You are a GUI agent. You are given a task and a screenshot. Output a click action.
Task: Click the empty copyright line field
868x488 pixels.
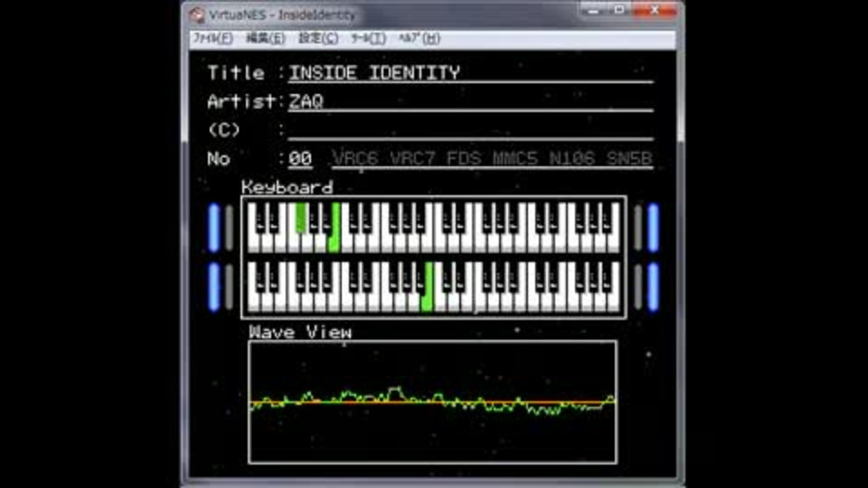[470, 130]
